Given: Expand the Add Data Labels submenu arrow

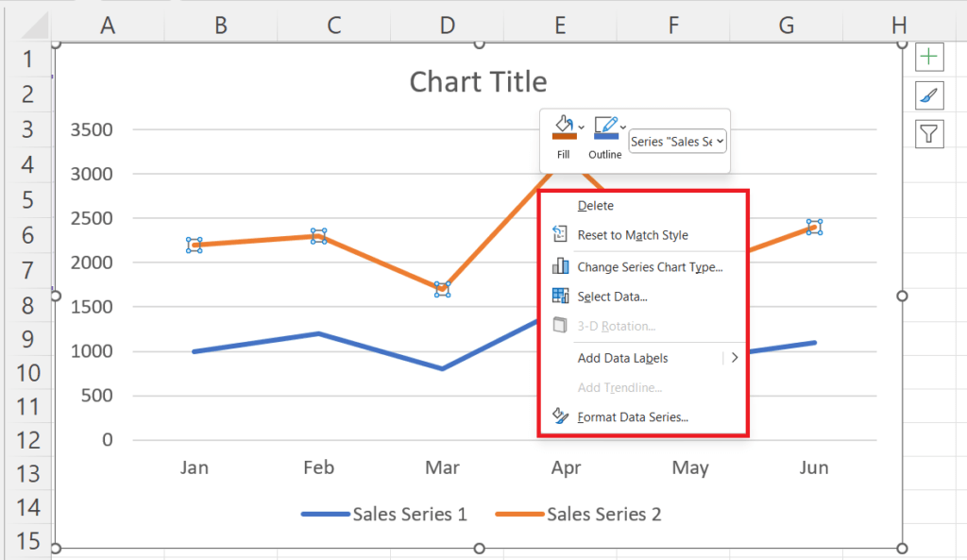Looking at the screenshot, I should 736,358.
